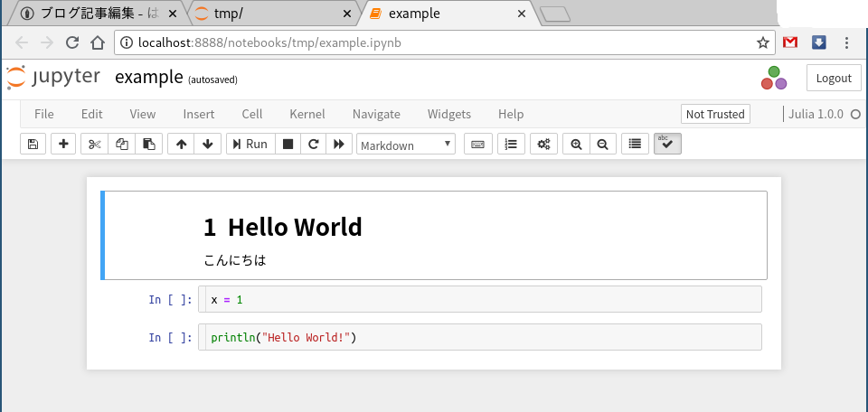
Task: Copy selected cells icon
Action: coord(122,144)
